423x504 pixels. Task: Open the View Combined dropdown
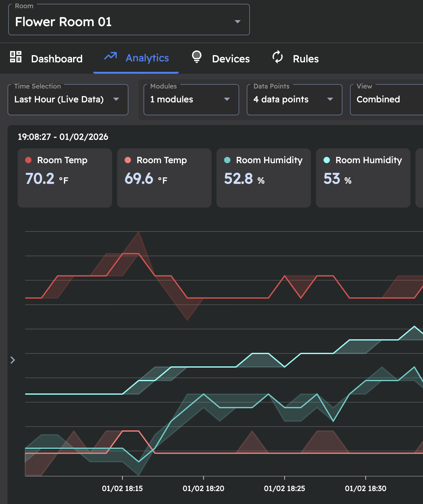(387, 100)
